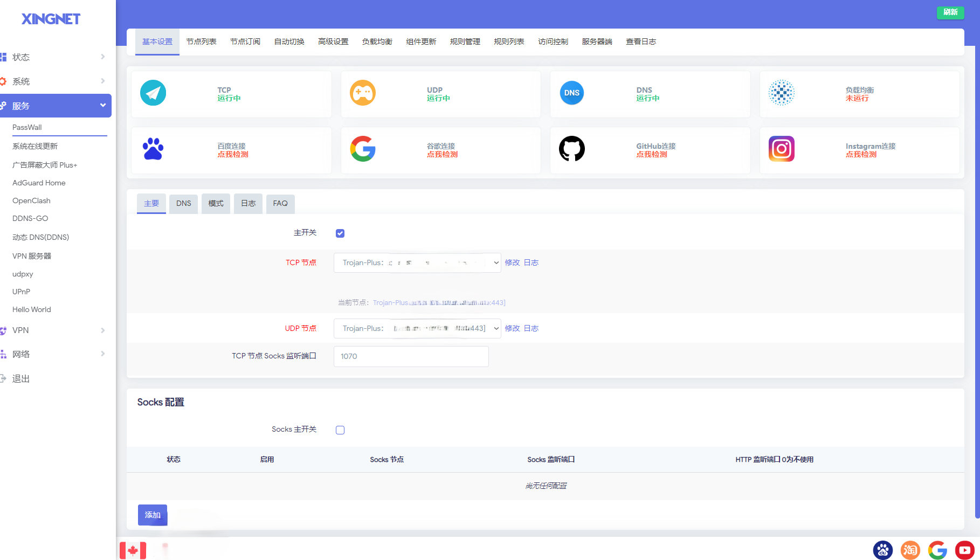Viewport: 980px width, 560px height.
Task: Open UPnP in the sidebar
Action: point(22,292)
